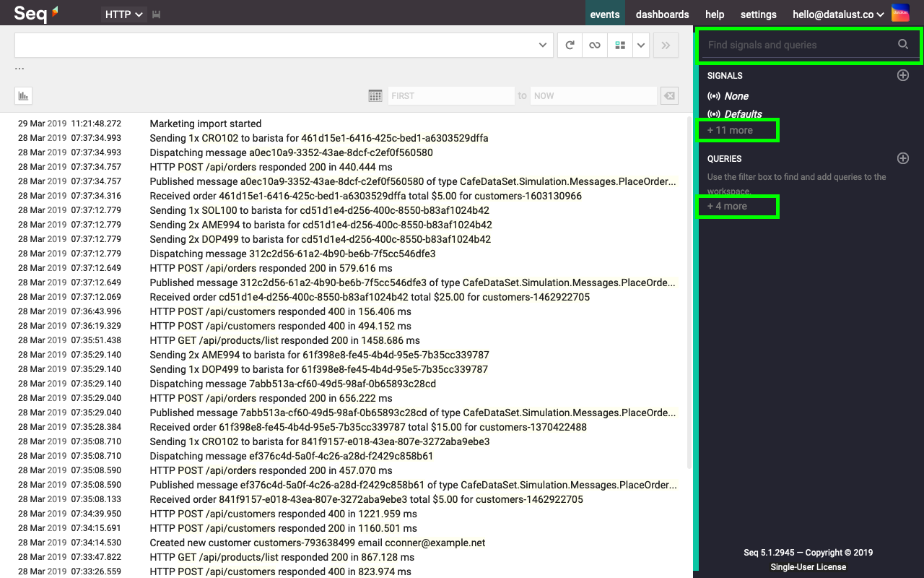This screenshot has height=578, width=924.
Task: Expand the + 11 more signals
Action: pyautogui.click(x=730, y=130)
